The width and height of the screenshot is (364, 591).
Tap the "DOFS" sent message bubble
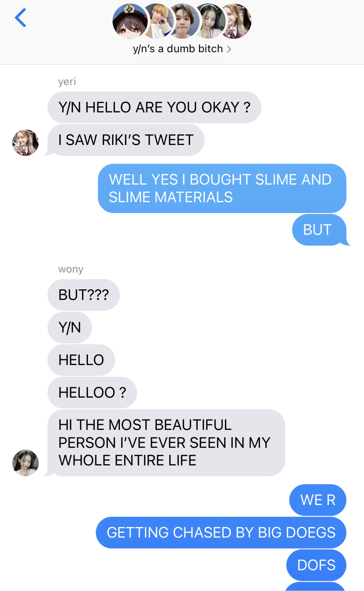pos(316,565)
